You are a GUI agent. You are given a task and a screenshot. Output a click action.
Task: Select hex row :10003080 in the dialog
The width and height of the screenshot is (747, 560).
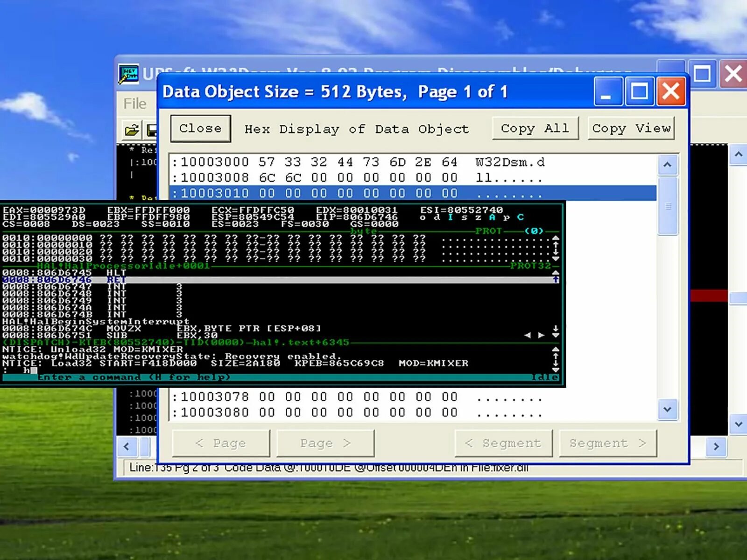413,413
